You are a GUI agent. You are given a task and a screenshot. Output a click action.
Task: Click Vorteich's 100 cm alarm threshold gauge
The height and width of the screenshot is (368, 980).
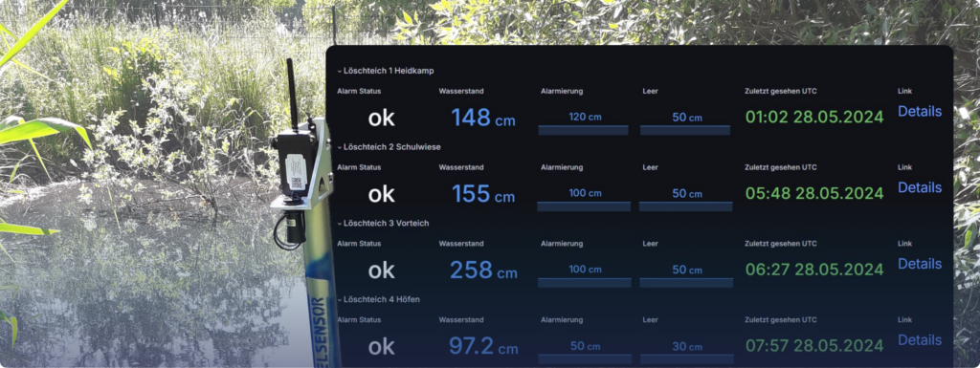(x=585, y=275)
